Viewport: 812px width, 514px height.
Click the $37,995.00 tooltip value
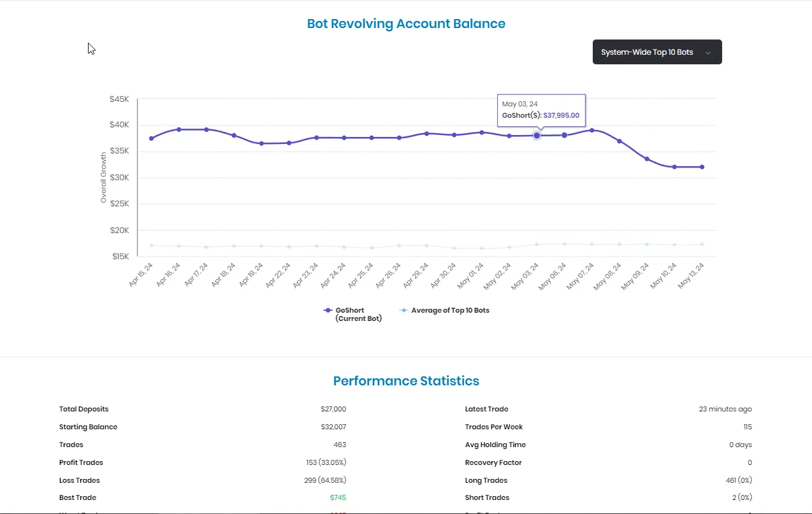(562, 115)
